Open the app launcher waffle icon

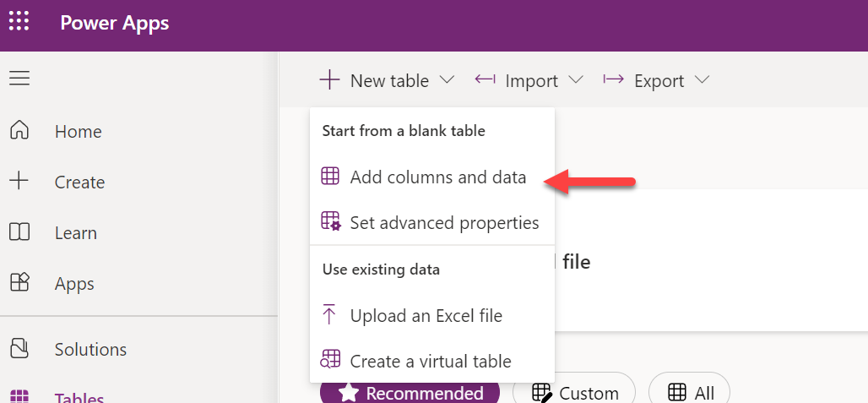pos(19,20)
